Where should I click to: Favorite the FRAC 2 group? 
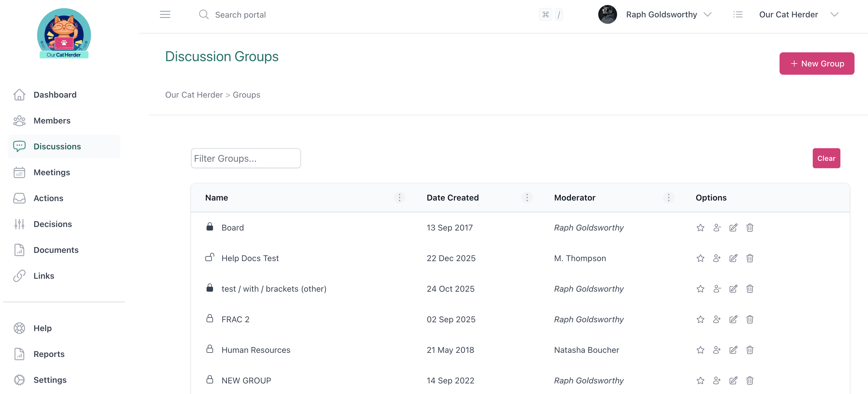tap(700, 319)
